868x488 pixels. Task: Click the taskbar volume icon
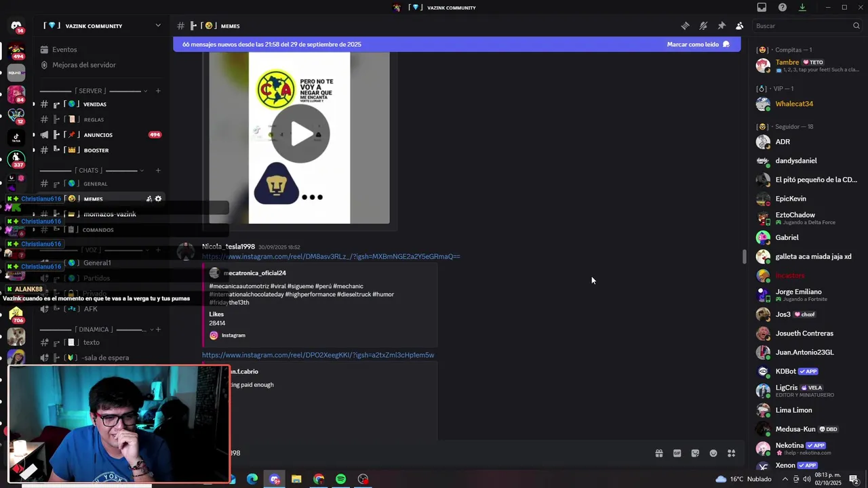click(x=807, y=479)
